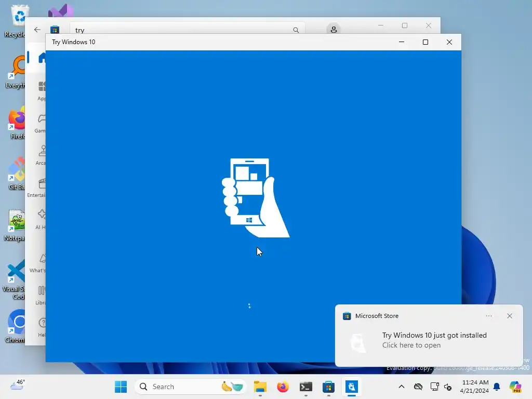Select the Firefox desktop shortcut
The image size is (532, 399).
(x=16, y=123)
